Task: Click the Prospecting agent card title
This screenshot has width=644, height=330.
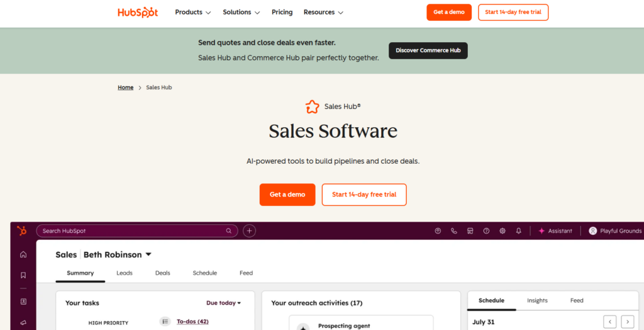Action: pos(344,326)
